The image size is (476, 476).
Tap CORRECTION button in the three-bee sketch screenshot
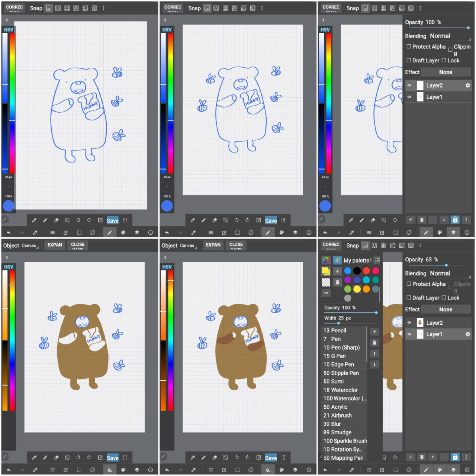pos(15,8)
